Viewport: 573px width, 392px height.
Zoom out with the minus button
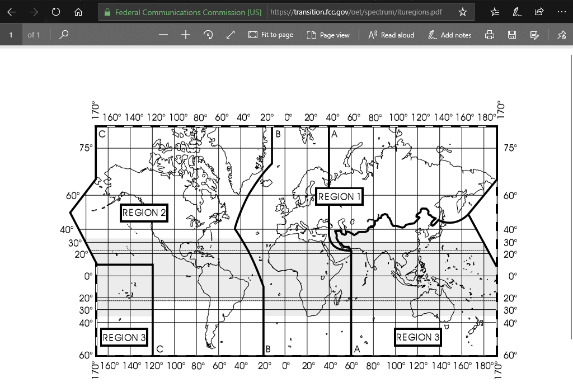click(163, 35)
